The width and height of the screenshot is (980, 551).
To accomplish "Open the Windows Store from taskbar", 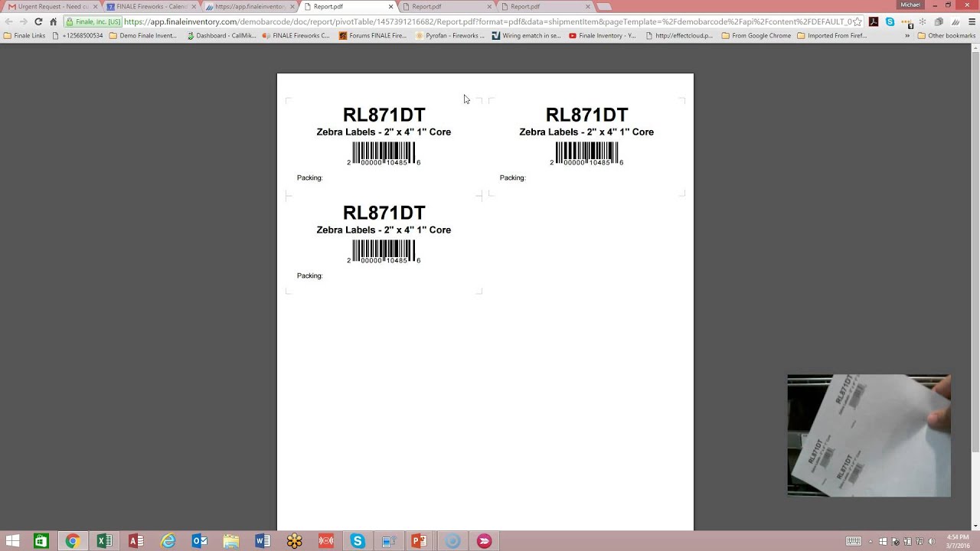I will coord(41,541).
